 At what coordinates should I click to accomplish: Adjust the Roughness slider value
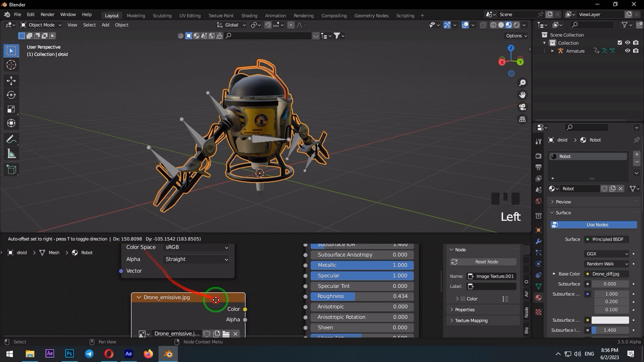(x=362, y=296)
